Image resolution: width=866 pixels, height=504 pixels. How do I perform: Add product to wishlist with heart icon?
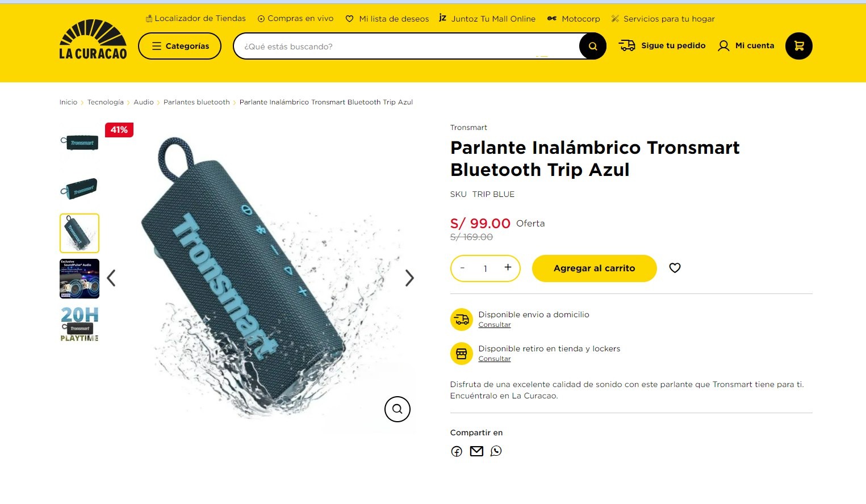tap(675, 268)
